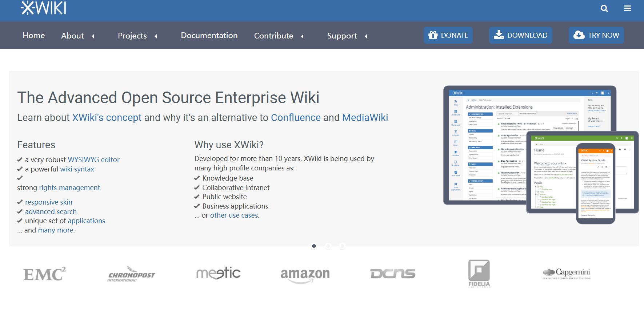The image size is (644, 311).
Task: Open the advanced search link
Action: [51, 211]
